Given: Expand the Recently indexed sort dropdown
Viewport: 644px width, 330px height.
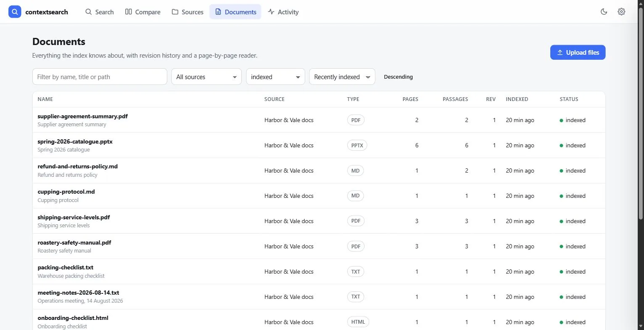Looking at the screenshot, I should tap(342, 77).
